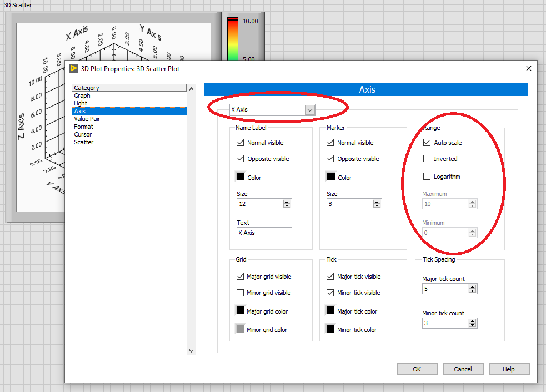Image resolution: width=546 pixels, height=392 pixels.
Task: Enable Logarithm scaling
Action: pyautogui.click(x=426, y=176)
